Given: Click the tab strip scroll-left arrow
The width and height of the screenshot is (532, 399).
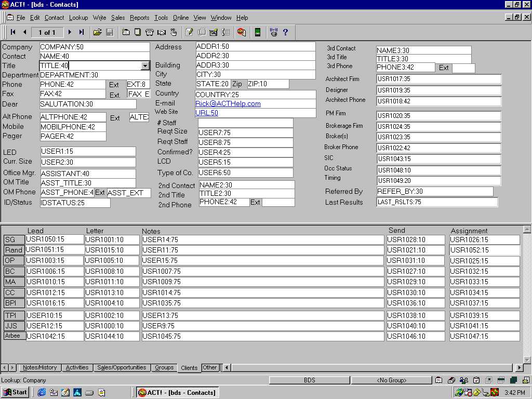Looking at the screenshot, I should pos(4,367).
